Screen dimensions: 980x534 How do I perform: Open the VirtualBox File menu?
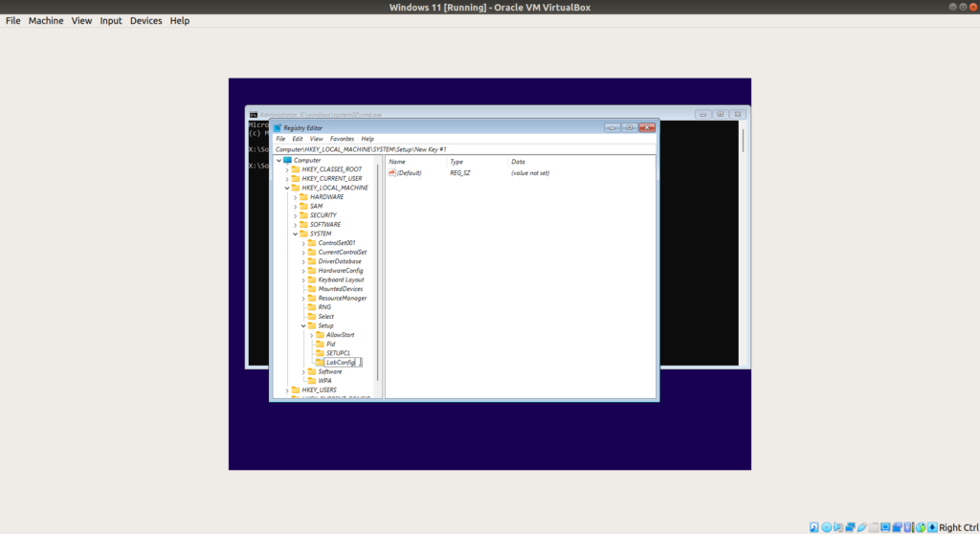tap(12, 21)
